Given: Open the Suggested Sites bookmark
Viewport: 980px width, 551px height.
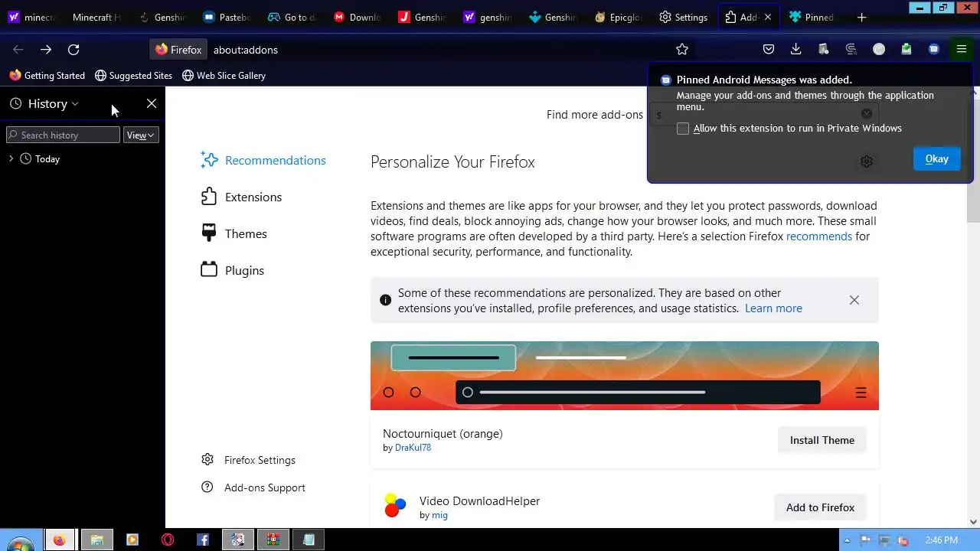Looking at the screenshot, I should [133, 75].
